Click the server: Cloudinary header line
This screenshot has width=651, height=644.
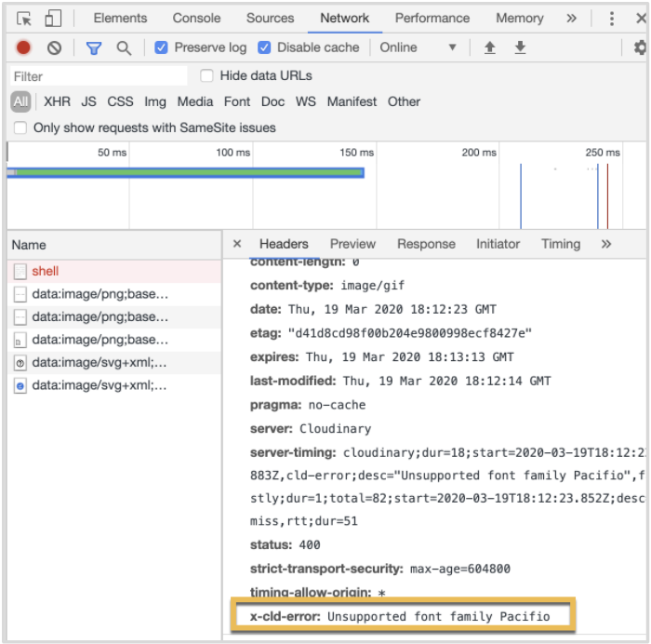(x=311, y=429)
